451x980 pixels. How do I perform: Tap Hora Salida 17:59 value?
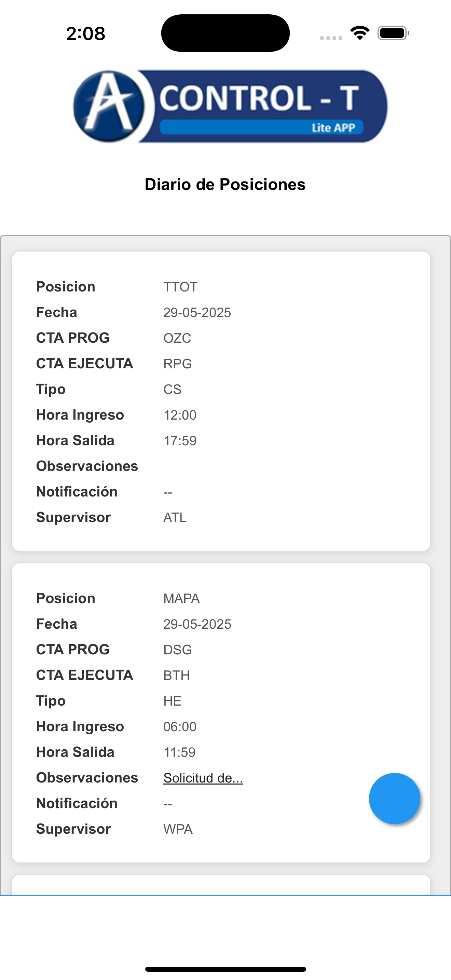(180, 440)
